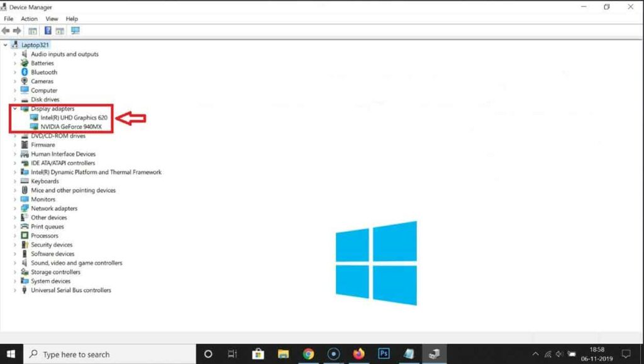Expand the Network adapters category

14,208
